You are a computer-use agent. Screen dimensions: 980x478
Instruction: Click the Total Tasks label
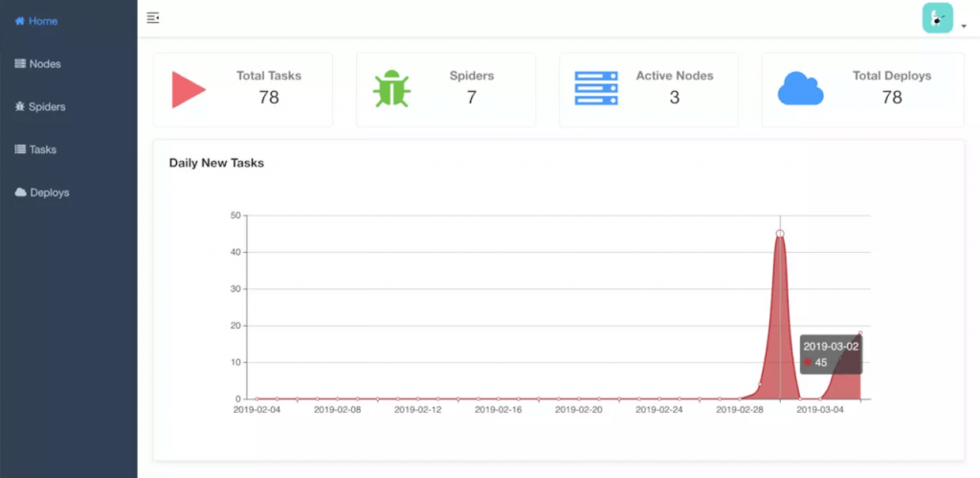(269, 76)
